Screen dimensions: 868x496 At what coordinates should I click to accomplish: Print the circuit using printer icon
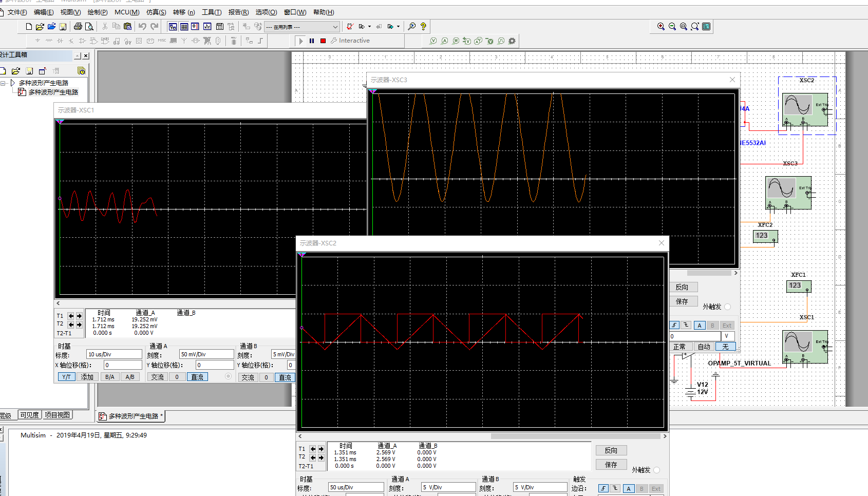[78, 27]
